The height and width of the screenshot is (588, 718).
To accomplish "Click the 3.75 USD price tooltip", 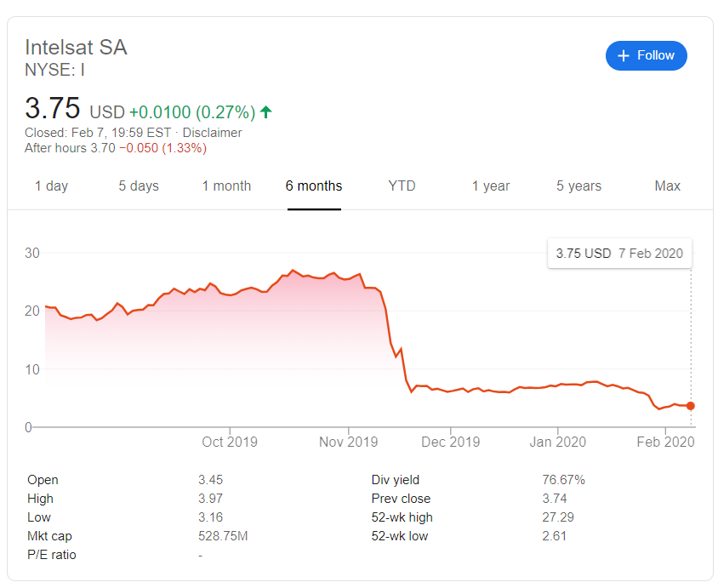I will tap(619, 254).
